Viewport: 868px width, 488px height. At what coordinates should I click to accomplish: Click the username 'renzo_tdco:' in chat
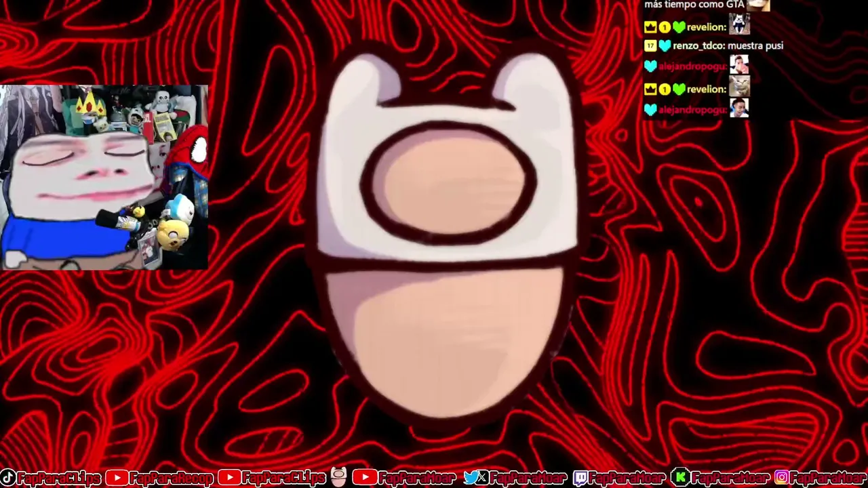[x=698, y=45]
